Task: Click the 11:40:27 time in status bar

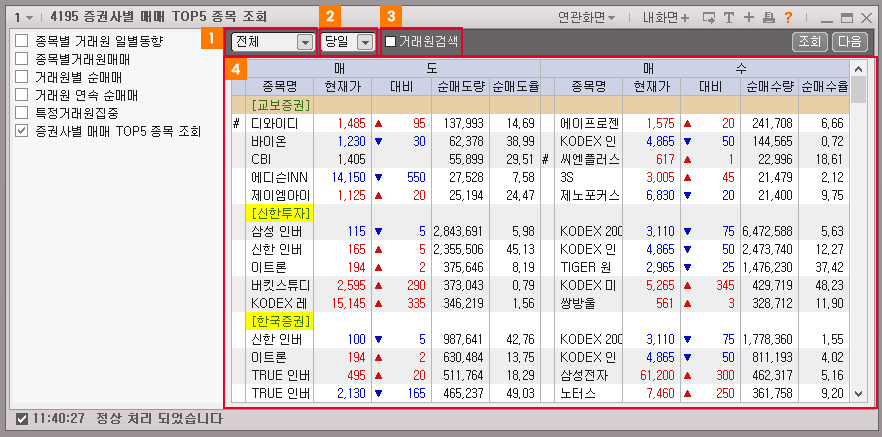Action: 59,419
